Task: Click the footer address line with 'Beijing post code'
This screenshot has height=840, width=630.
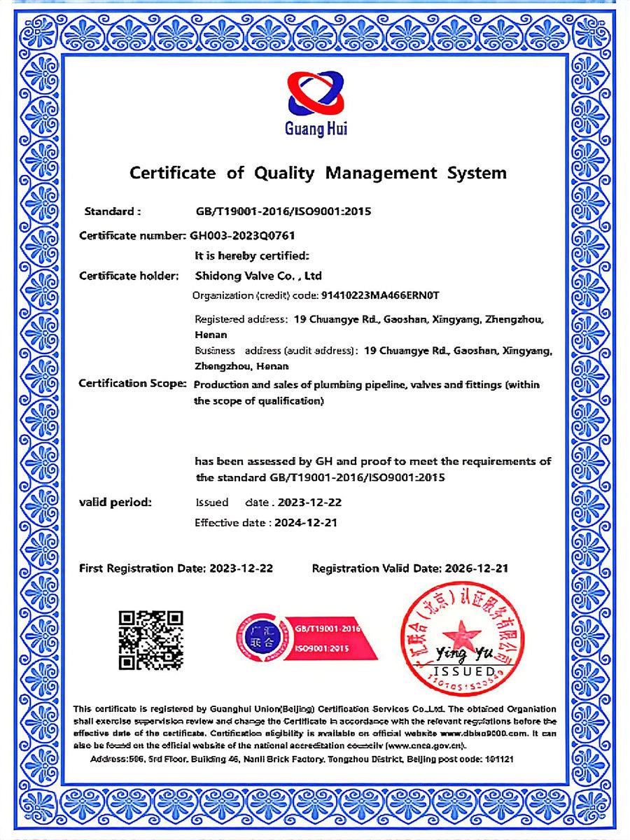Action: tap(302, 759)
